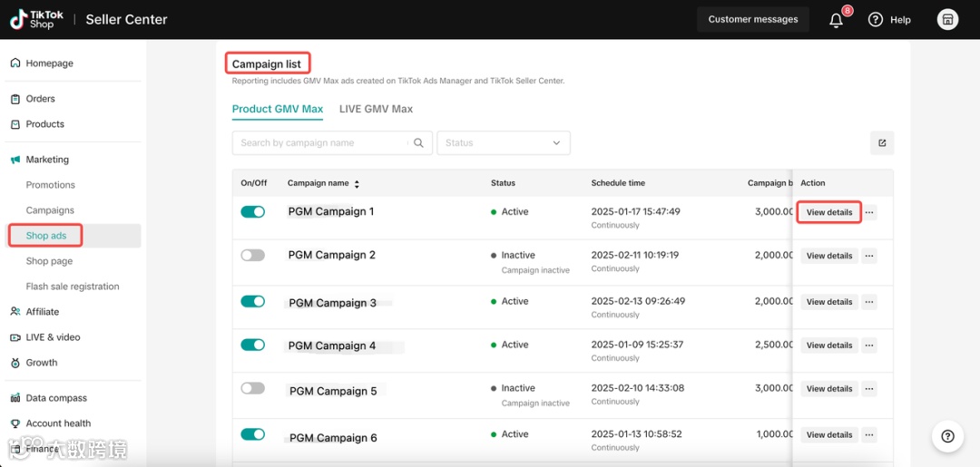Turn off PGM Campaign 6 toggle
This screenshot has width=980, height=467.
(x=252, y=434)
